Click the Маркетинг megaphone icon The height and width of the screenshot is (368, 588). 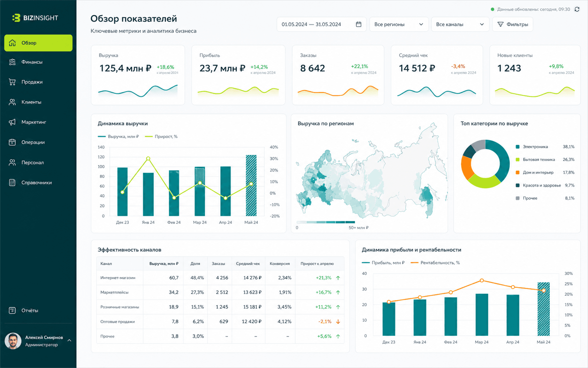12,122
